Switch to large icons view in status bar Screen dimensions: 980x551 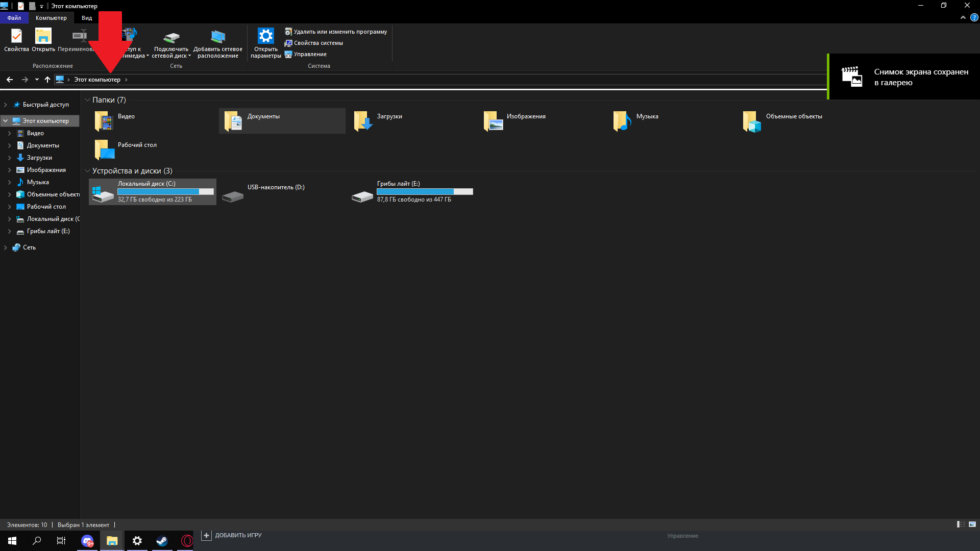(972, 524)
